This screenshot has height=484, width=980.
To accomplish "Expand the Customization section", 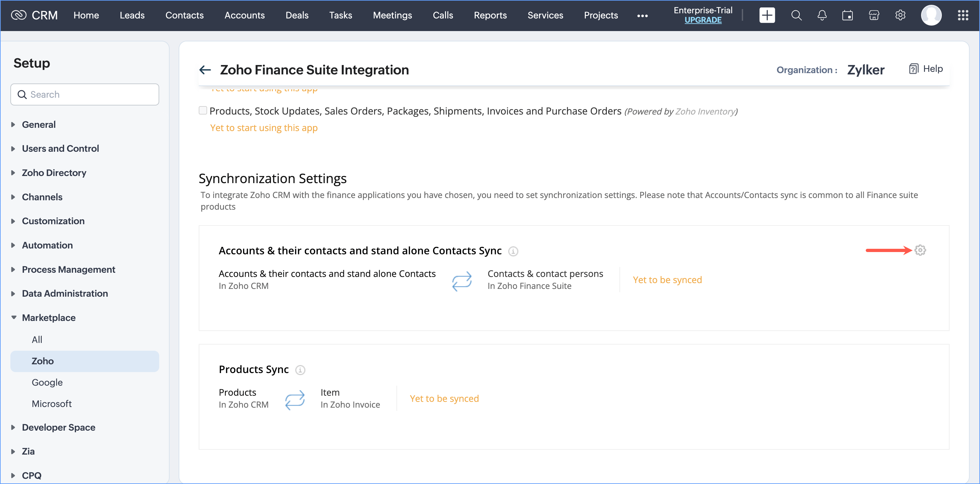I will pyautogui.click(x=53, y=221).
